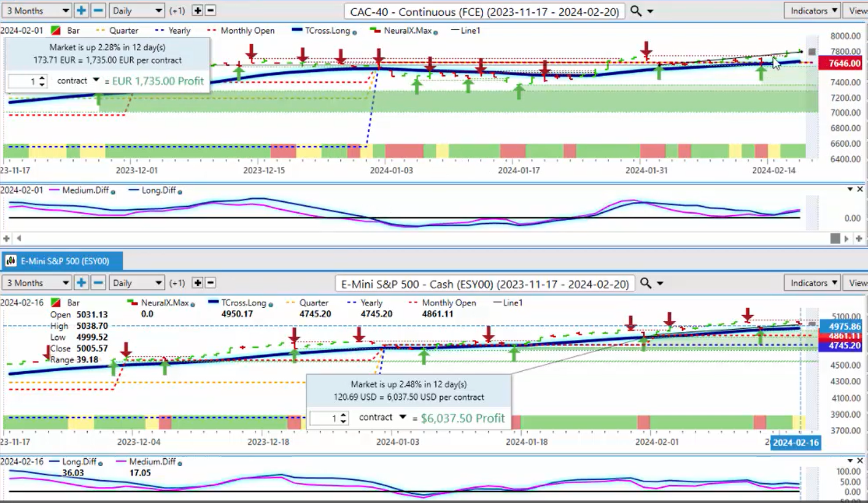Adjust contract quantity stepper in E-Mini profit box
Screen dimensions: 868x503
pos(344,418)
